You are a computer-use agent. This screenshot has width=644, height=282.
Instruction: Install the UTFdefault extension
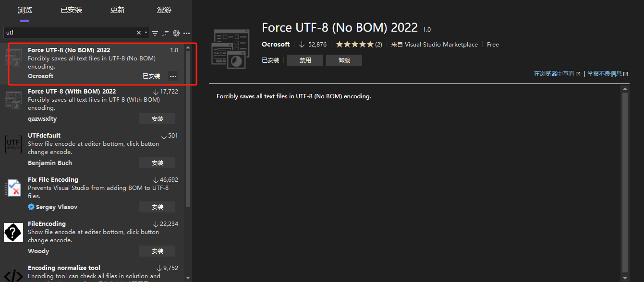(158, 163)
